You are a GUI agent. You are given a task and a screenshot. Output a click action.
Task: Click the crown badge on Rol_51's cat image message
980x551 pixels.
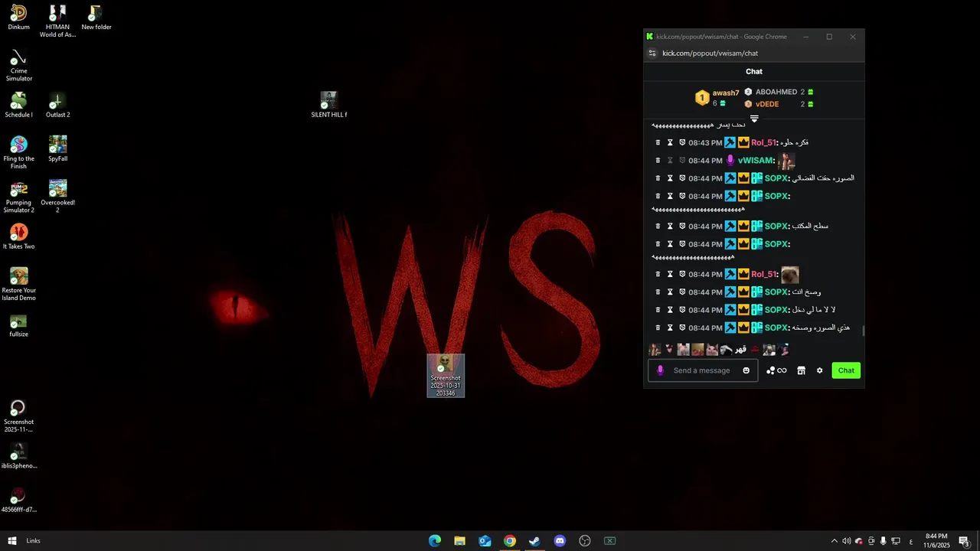pos(743,274)
